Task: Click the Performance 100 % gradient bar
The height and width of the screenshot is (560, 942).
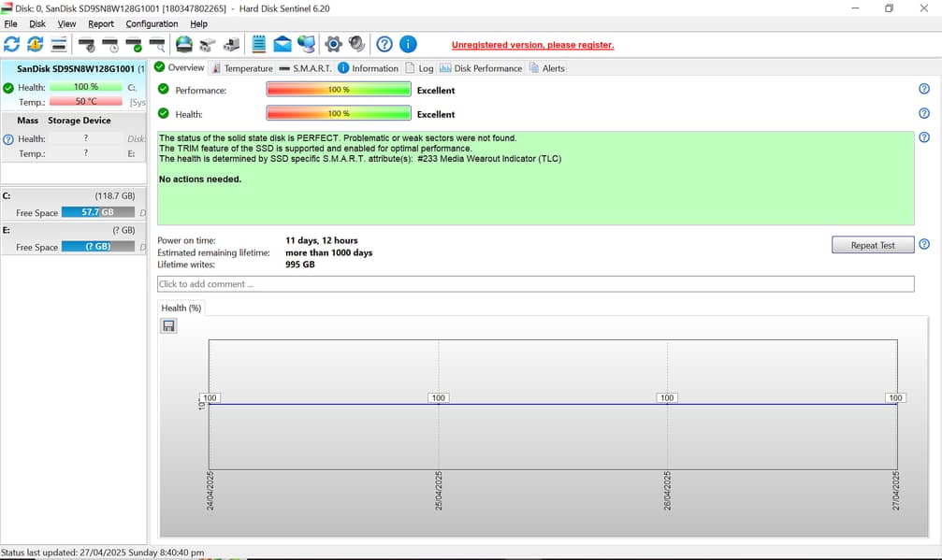Action: point(339,90)
